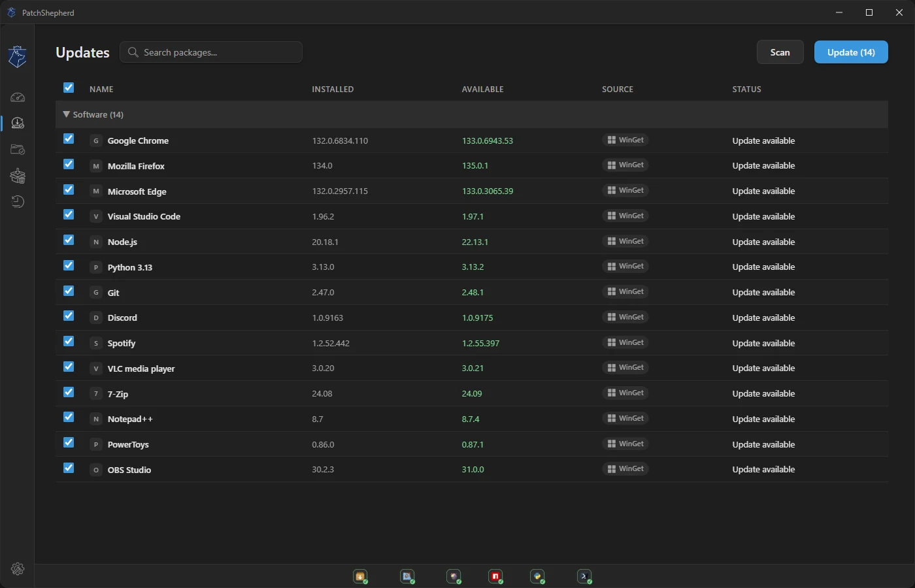This screenshot has height=588, width=915.
Task: Click Update available status for Node.js
Action: pos(763,242)
